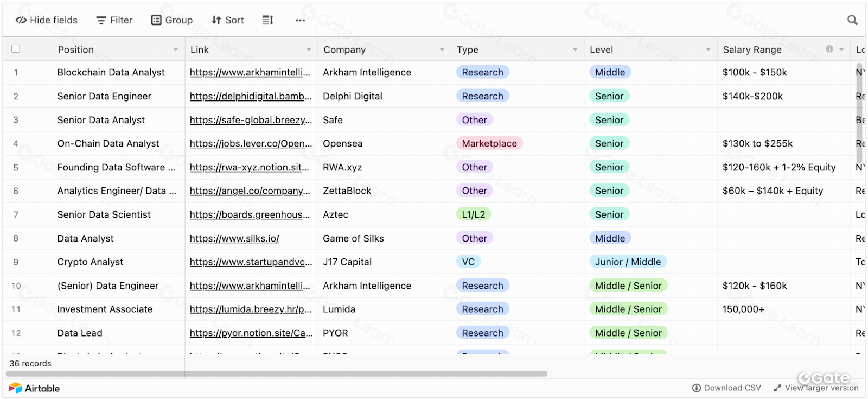This screenshot has width=868, height=399.
Task: Click the search magnifier icon
Action: (852, 20)
